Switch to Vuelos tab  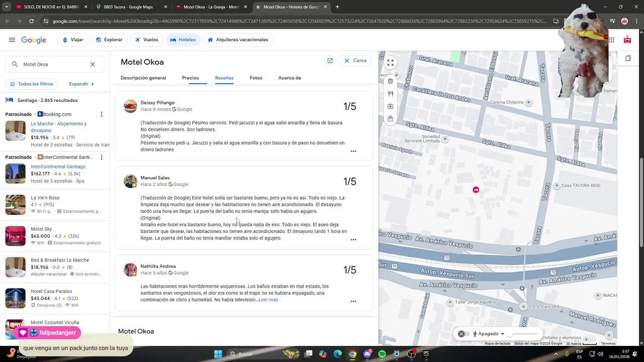point(147,40)
